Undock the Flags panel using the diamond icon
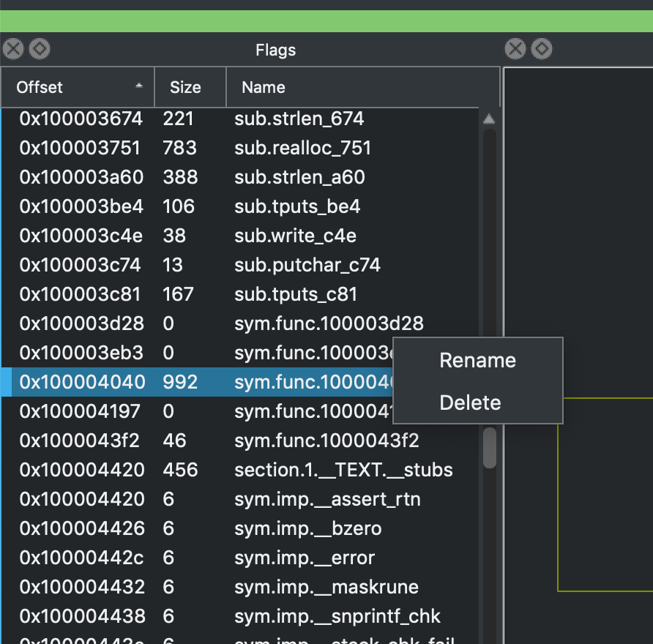653x644 pixels. pyautogui.click(x=40, y=48)
